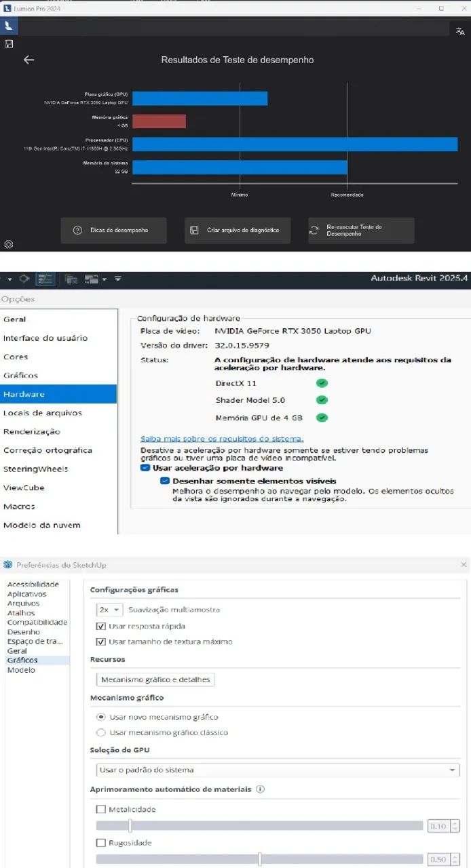Click Criar arquivo de diagnóstico button
The height and width of the screenshot is (868, 471).
[238, 231]
